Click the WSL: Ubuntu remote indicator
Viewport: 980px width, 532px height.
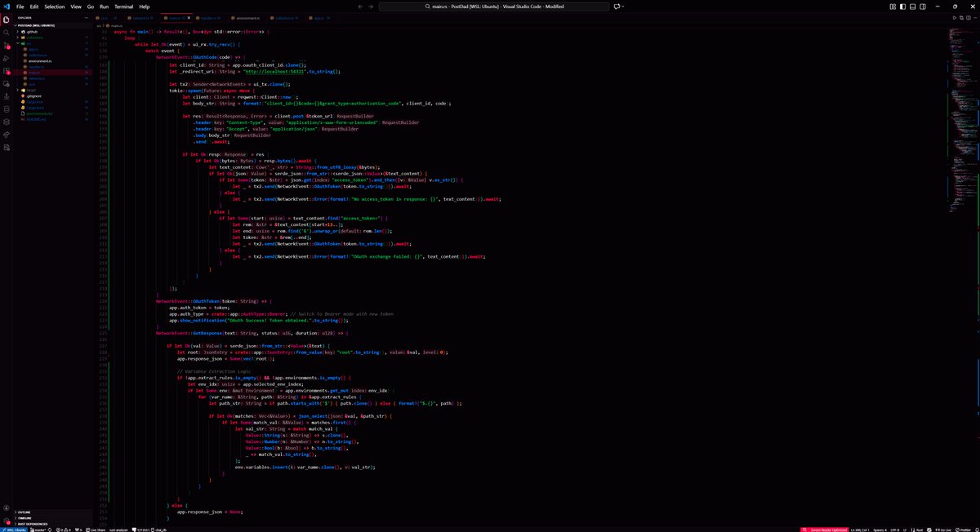pos(13,529)
